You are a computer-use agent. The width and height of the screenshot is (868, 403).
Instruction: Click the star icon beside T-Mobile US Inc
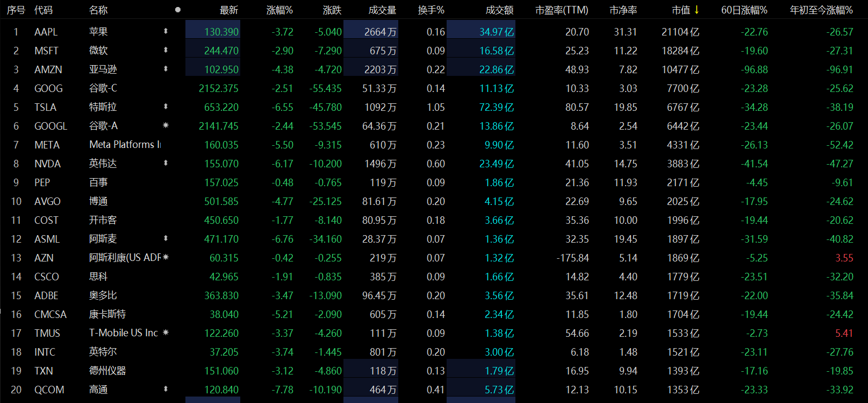click(166, 333)
